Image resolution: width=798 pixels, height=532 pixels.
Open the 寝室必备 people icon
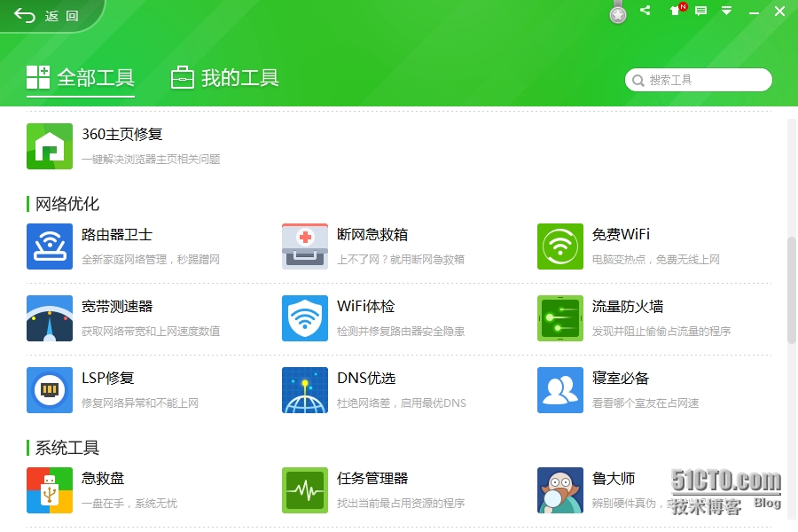(x=560, y=390)
